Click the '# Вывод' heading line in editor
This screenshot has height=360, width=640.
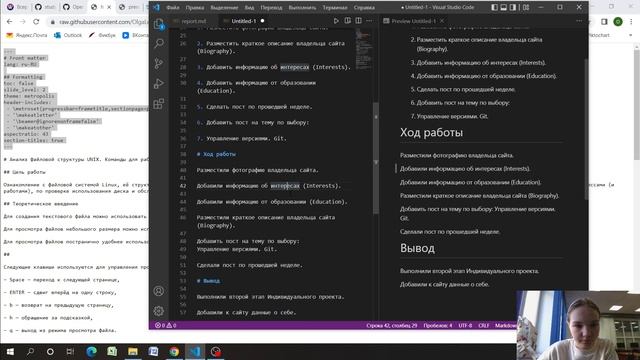(x=208, y=281)
